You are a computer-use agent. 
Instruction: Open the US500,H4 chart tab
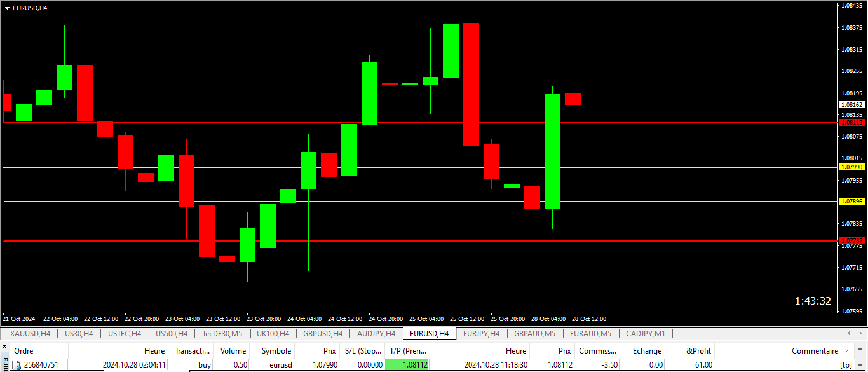pyautogui.click(x=172, y=333)
